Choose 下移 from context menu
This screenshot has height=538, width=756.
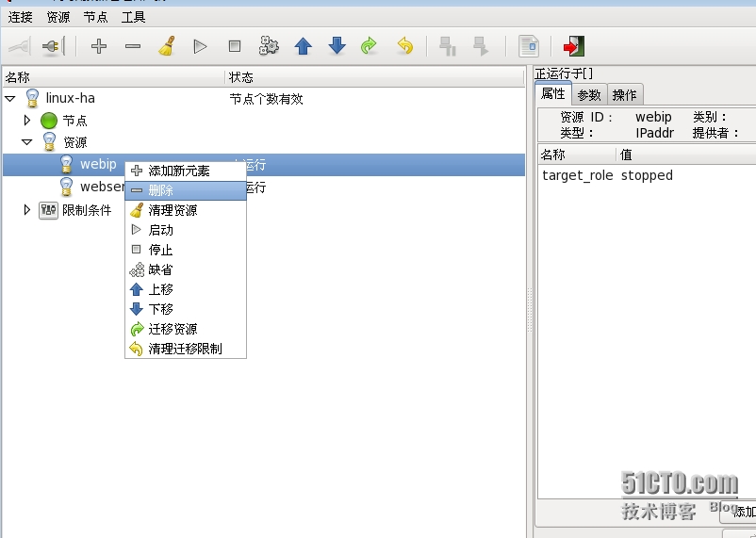tap(186, 309)
